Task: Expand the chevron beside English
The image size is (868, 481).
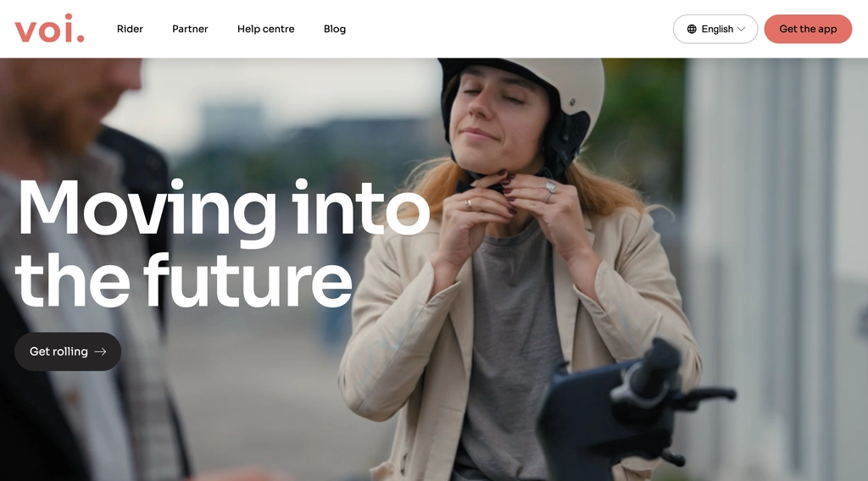Action: (741, 30)
